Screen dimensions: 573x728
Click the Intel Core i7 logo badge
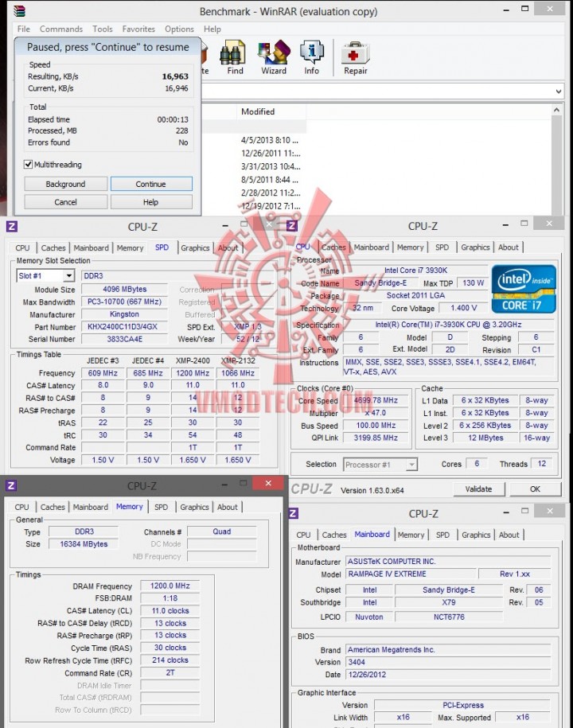pyautogui.click(x=524, y=289)
